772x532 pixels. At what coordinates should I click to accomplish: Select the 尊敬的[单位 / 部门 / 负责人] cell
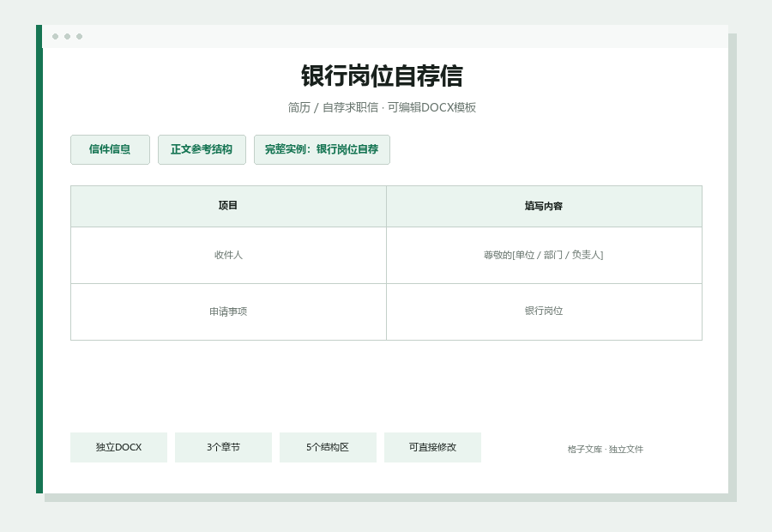pos(544,255)
